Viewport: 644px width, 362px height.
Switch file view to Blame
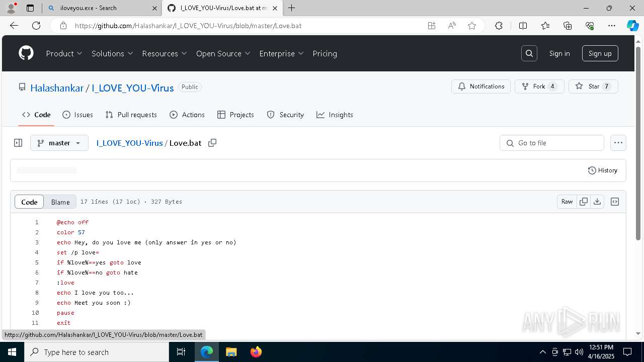[60, 202]
